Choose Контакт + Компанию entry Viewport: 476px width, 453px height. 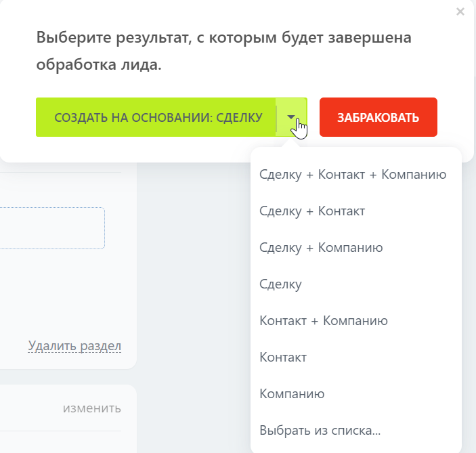coord(323,321)
